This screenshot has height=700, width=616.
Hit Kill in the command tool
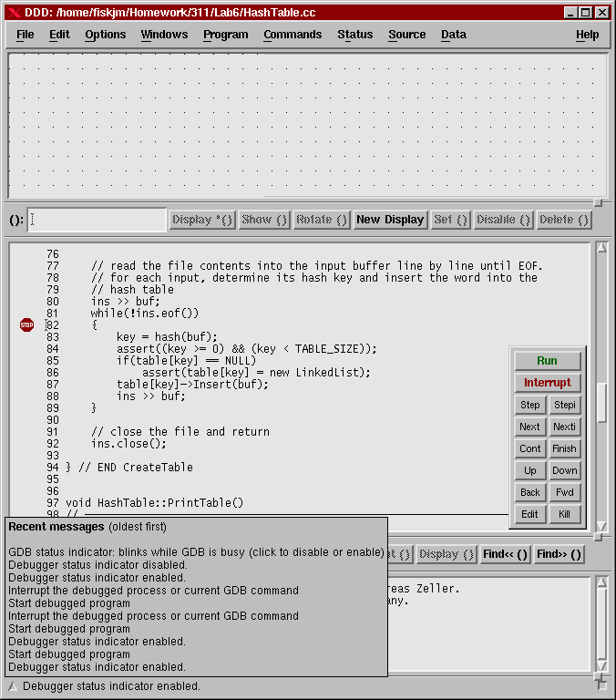[565, 514]
